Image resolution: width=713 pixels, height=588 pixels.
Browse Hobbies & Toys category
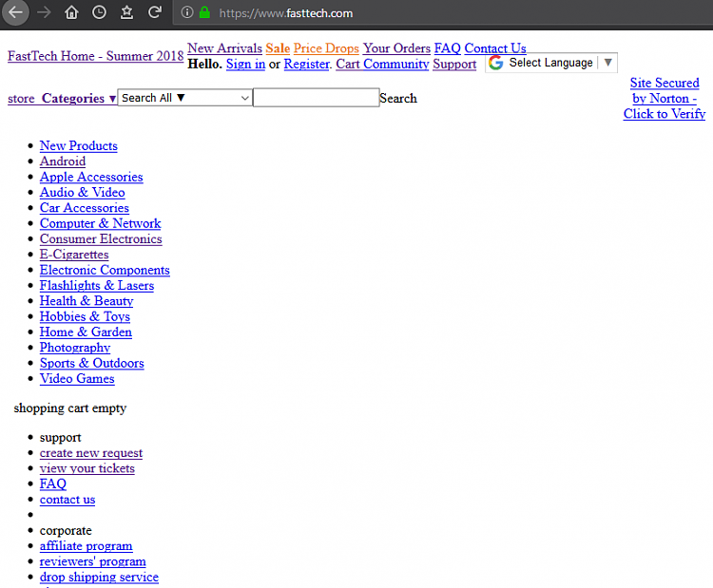click(85, 316)
